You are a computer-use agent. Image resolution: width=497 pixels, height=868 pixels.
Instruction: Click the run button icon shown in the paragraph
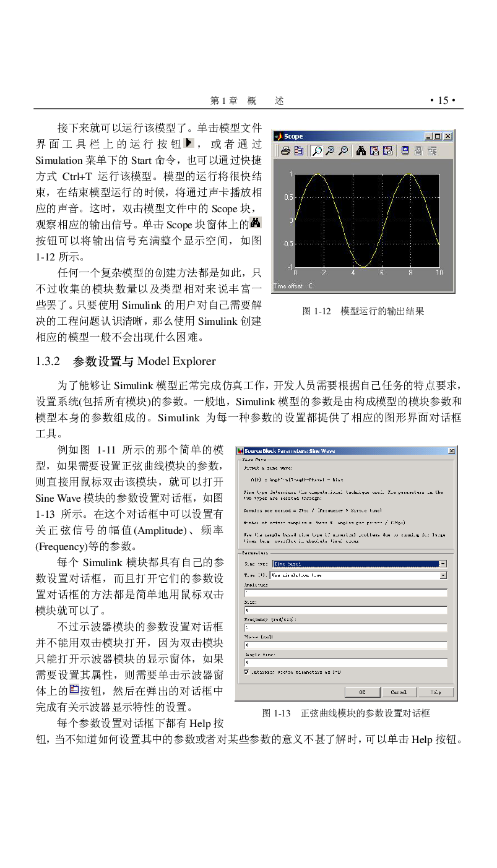(190, 144)
